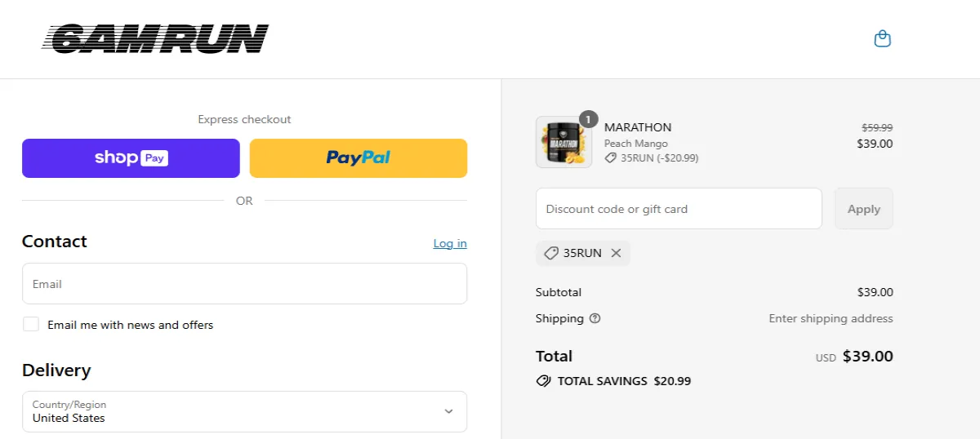Click the item quantity badge on product

[588, 119]
